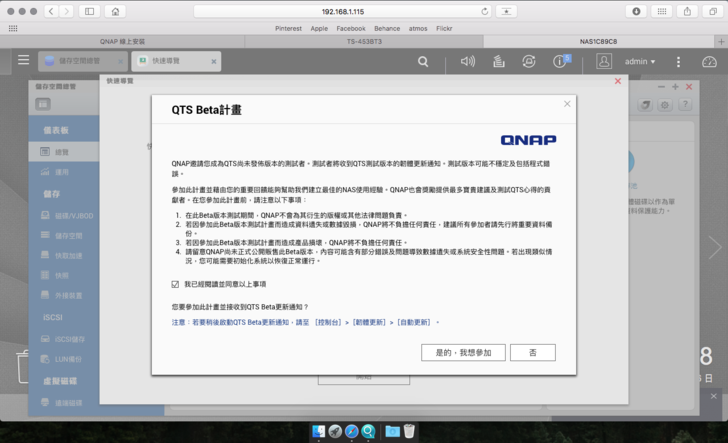Click the volume speaker icon in QTS toolbar
The height and width of the screenshot is (443, 728).
[x=467, y=61]
